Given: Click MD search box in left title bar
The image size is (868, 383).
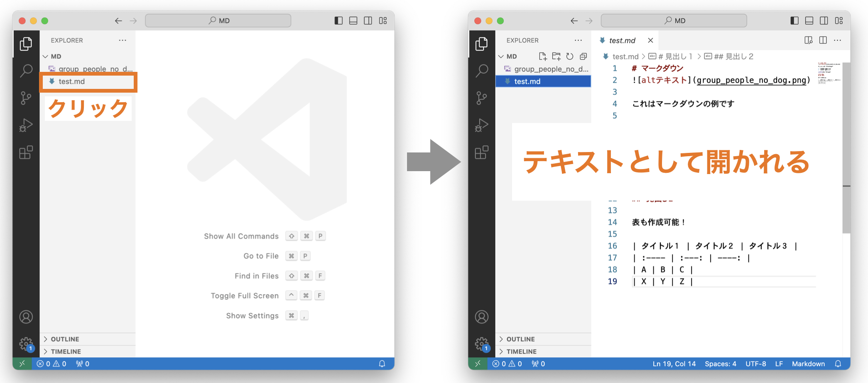Looking at the screenshot, I should pos(218,20).
